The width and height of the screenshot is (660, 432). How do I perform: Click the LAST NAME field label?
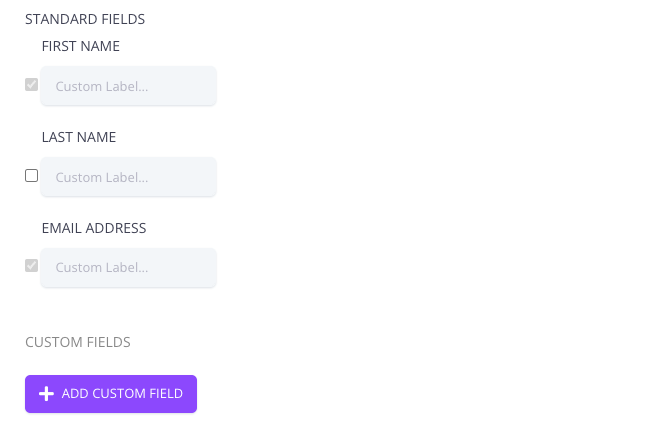79,137
